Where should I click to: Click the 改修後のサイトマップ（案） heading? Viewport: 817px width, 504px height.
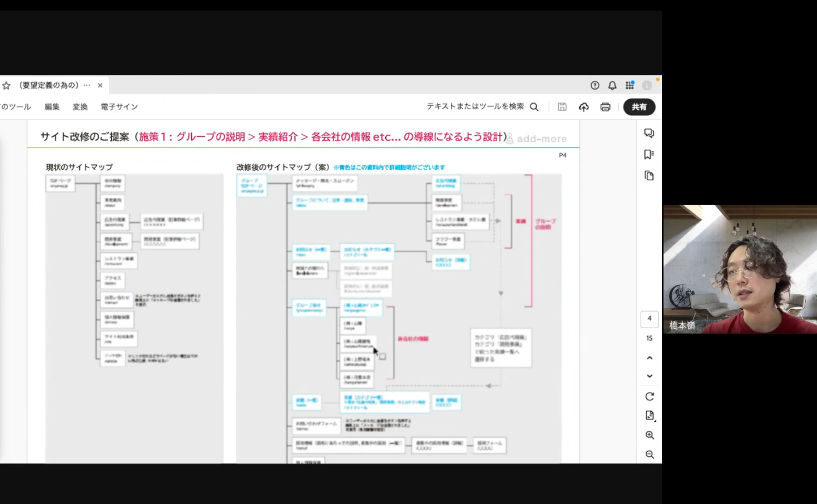283,167
